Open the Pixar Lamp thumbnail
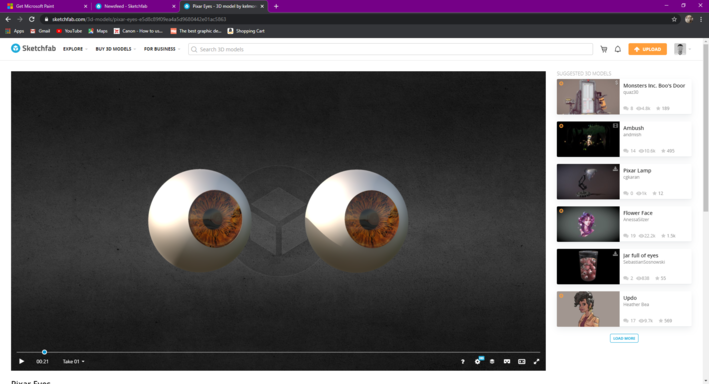The image size is (709, 384). (588, 182)
